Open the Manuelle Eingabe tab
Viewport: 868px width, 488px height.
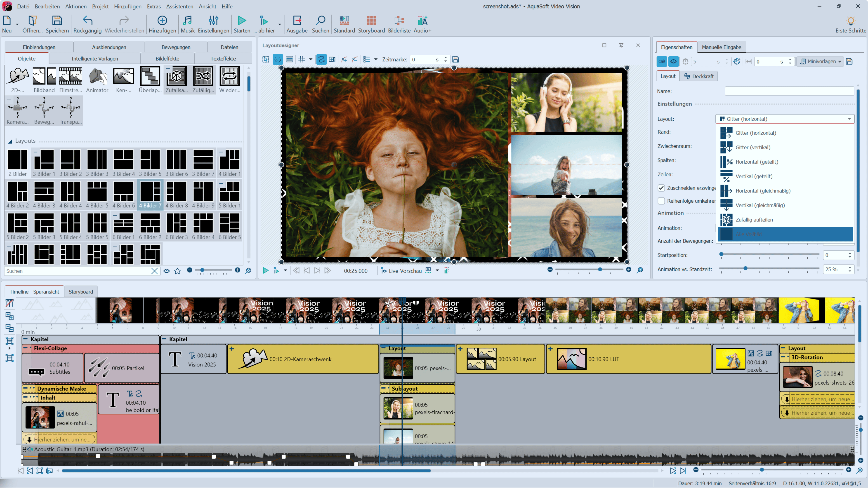point(721,47)
